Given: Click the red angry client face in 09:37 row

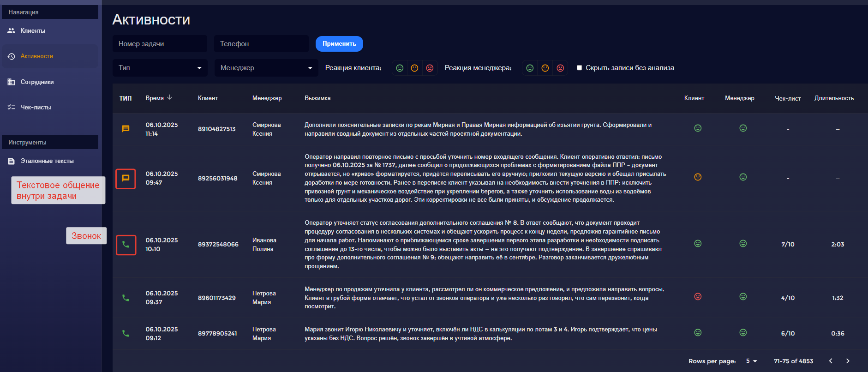Looking at the screenshot, I should [698, 297].
